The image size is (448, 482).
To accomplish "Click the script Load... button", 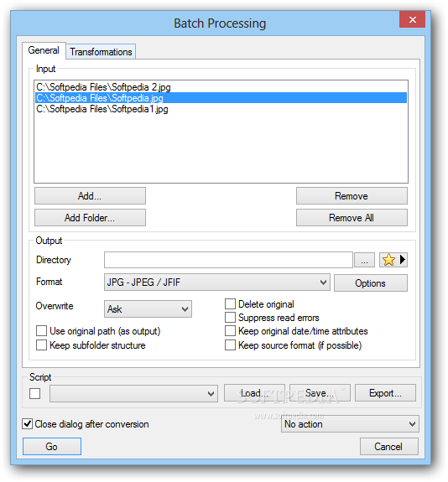I will tap(254, 393).
